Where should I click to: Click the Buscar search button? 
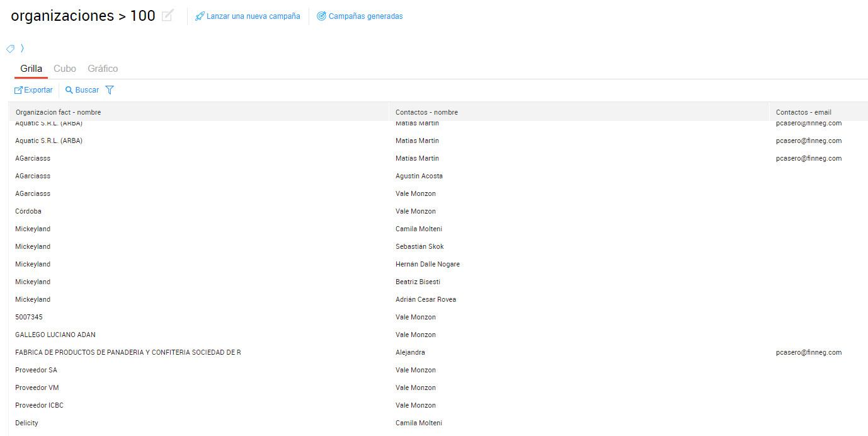[x=82, y=90]
